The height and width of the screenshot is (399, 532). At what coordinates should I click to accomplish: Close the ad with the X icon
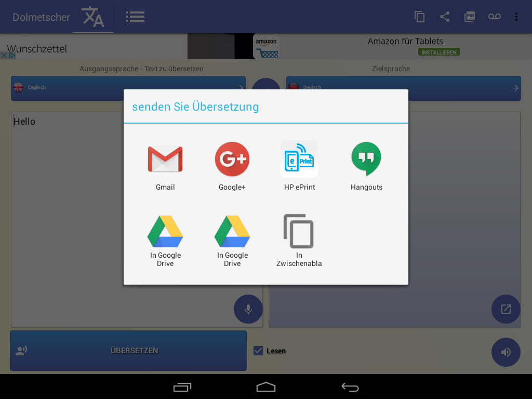(x=4, y=55)
